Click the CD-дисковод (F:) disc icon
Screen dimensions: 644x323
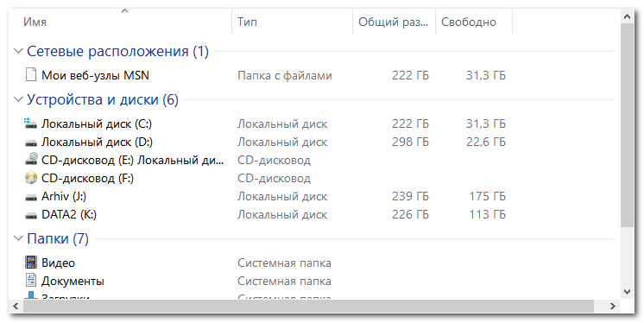31,178
